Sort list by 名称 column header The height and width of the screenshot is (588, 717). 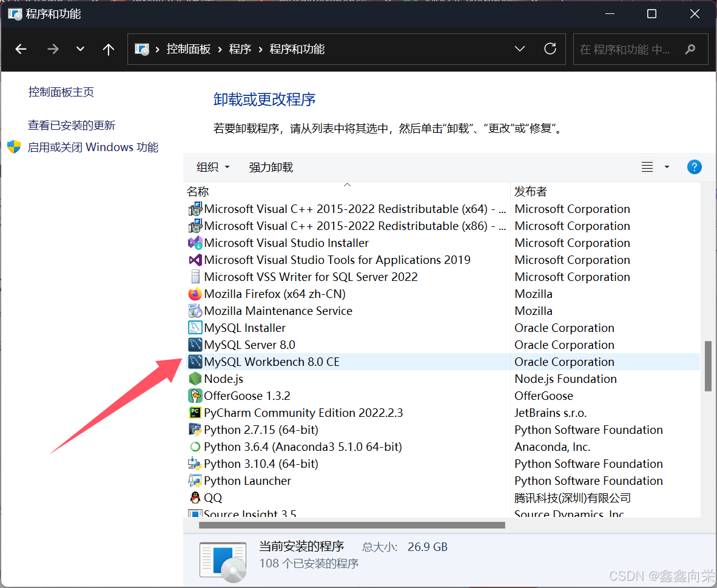point(198,191)
